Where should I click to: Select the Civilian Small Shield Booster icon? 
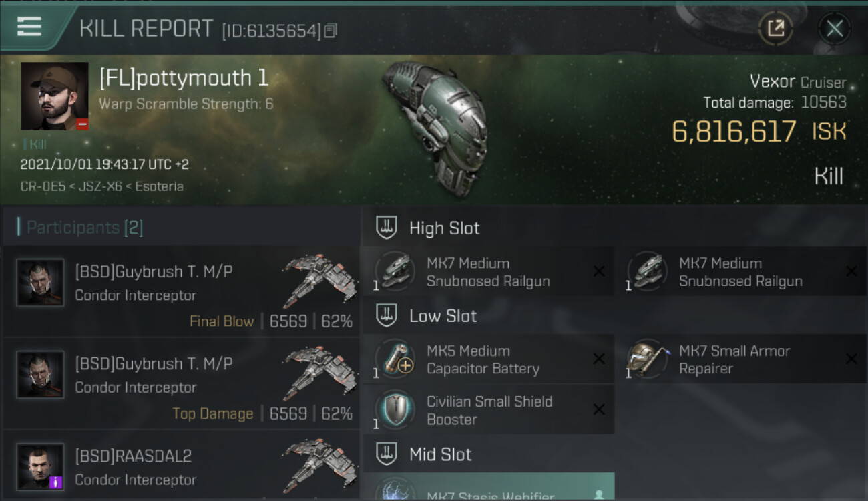[x=395, y=409]
